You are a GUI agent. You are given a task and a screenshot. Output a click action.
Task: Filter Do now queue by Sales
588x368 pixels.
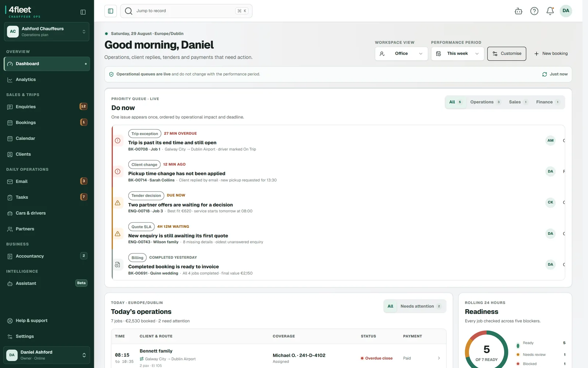tap(518, 102)
